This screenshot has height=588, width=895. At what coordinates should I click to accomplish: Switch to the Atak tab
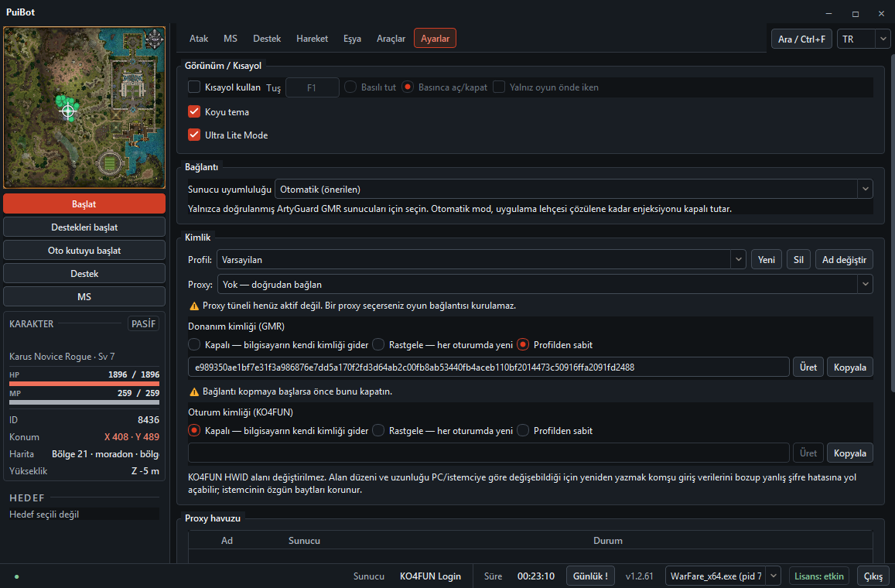(199, 38)
